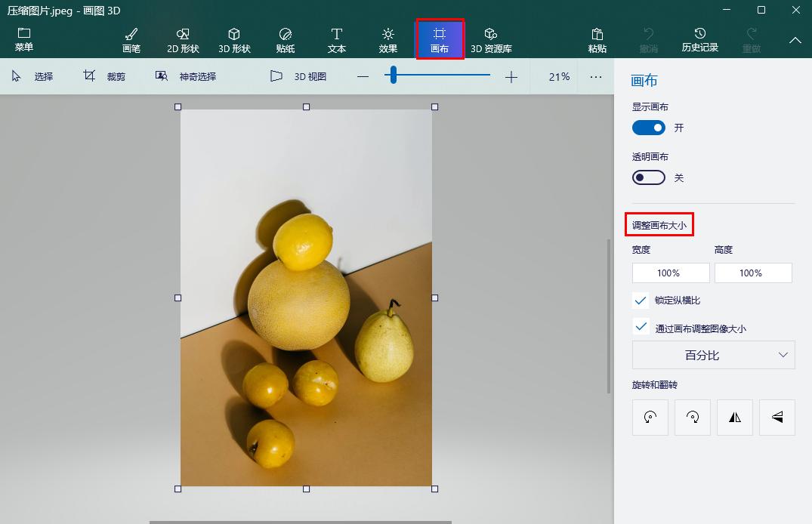The image size is (812, 524).
Task: Turn off the 显示画布 switch
Action: (648, 128)
